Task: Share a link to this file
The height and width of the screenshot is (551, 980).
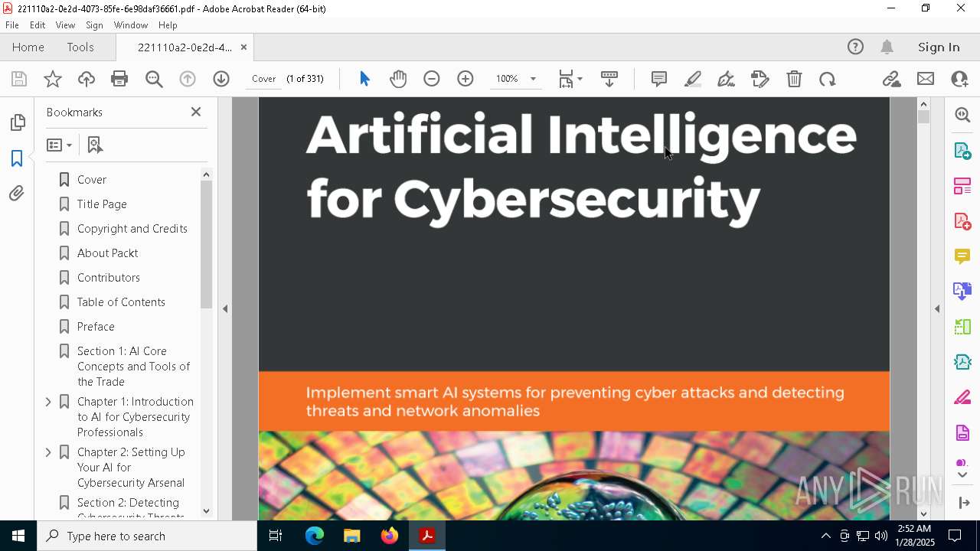Action: click(x=891, y=79)
